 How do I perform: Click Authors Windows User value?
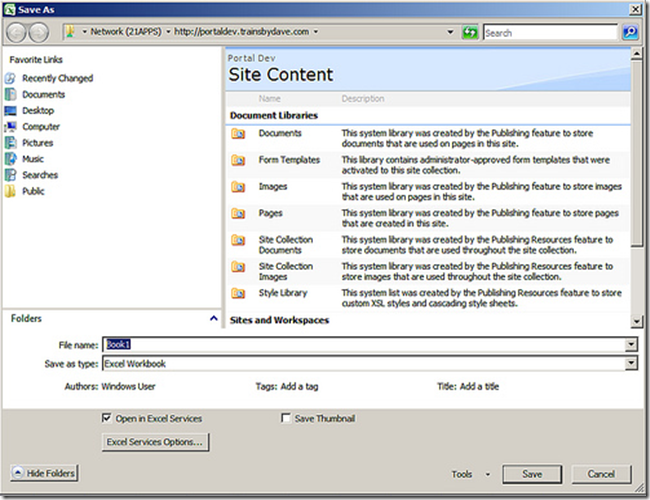129,386
